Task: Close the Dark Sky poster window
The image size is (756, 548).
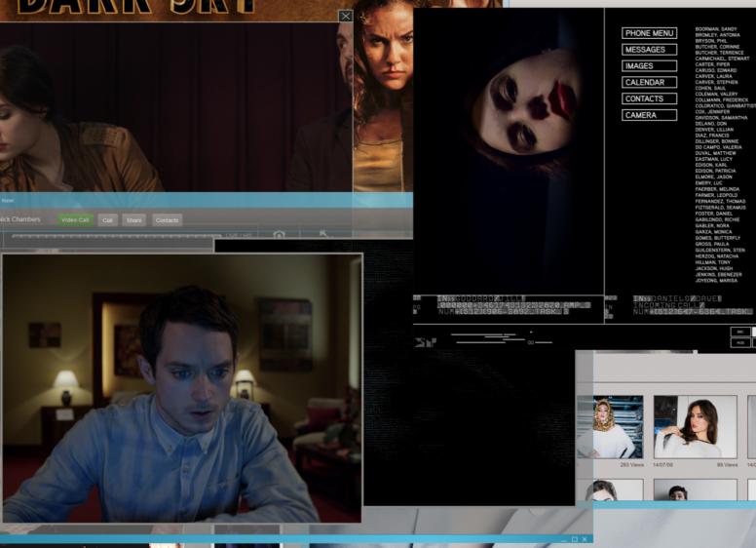Action: pyautogui.click(x=345, y=17)
